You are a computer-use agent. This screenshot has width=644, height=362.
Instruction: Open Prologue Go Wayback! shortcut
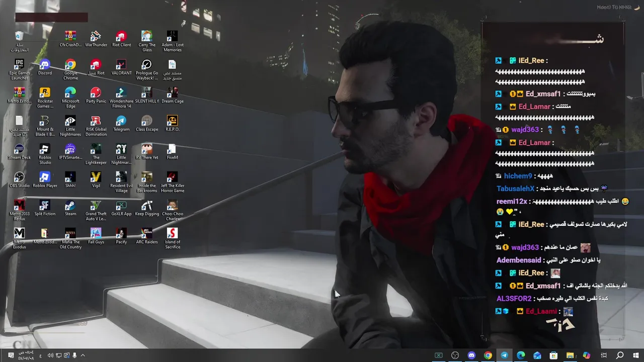pos(147,69)
